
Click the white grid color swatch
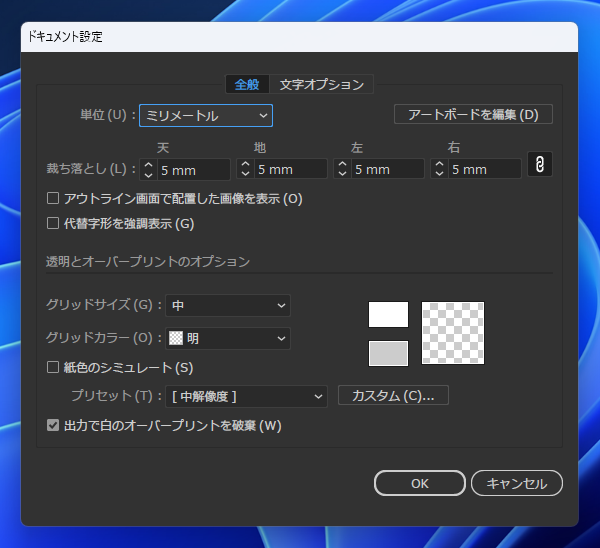coord(388,315)
